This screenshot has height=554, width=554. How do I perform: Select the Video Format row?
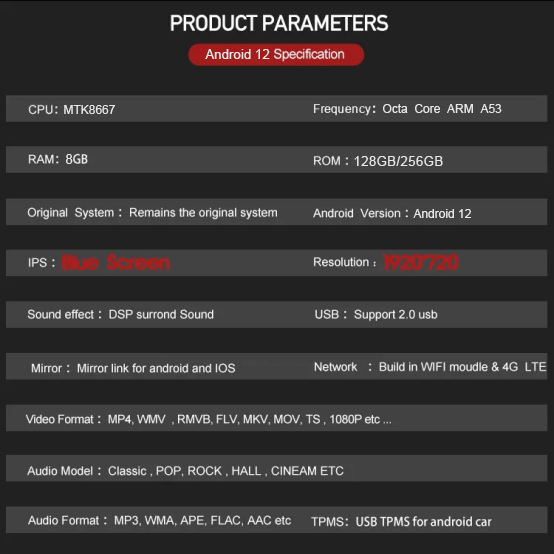pos(276,418)
